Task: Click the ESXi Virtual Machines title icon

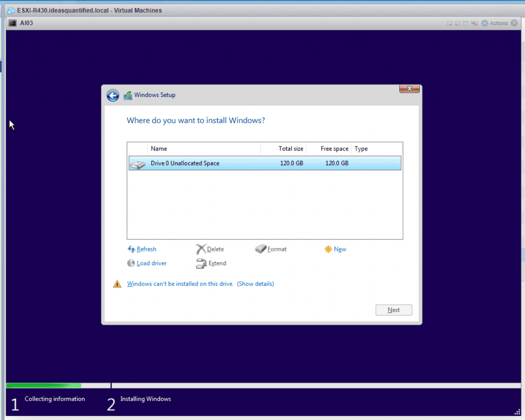Action: tap(11, 11)
